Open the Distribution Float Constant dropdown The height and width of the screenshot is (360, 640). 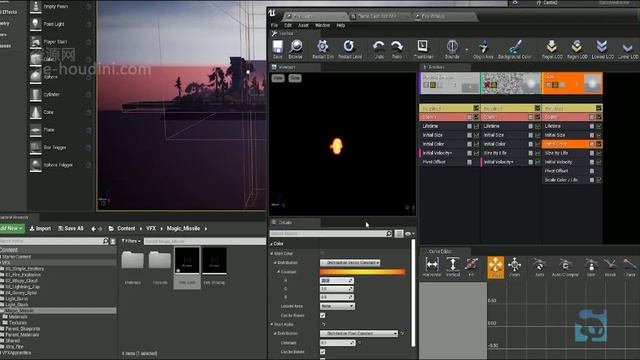pos(359,333)
